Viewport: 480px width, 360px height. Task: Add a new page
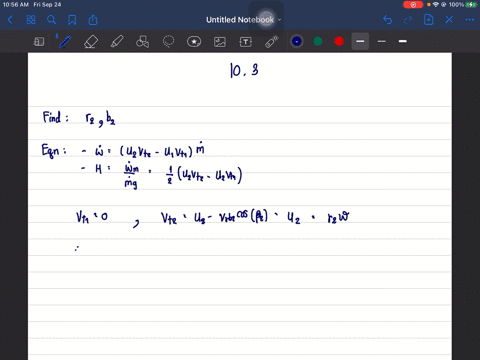coord(428,20)
